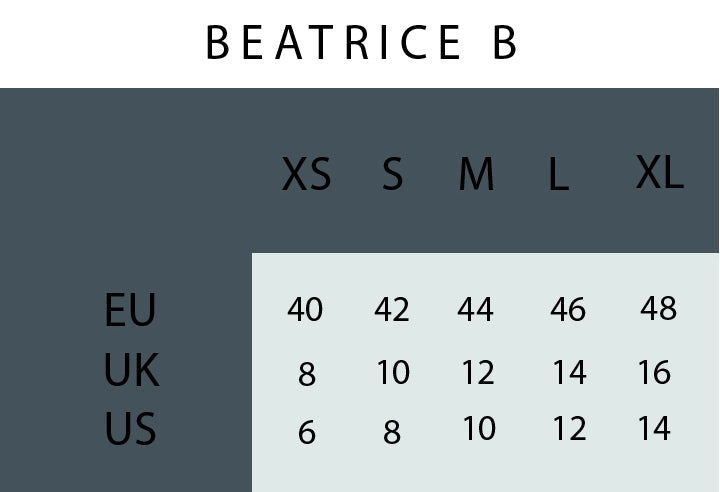
Task: Select EU size 40 cell
Action: click(305, 310)
